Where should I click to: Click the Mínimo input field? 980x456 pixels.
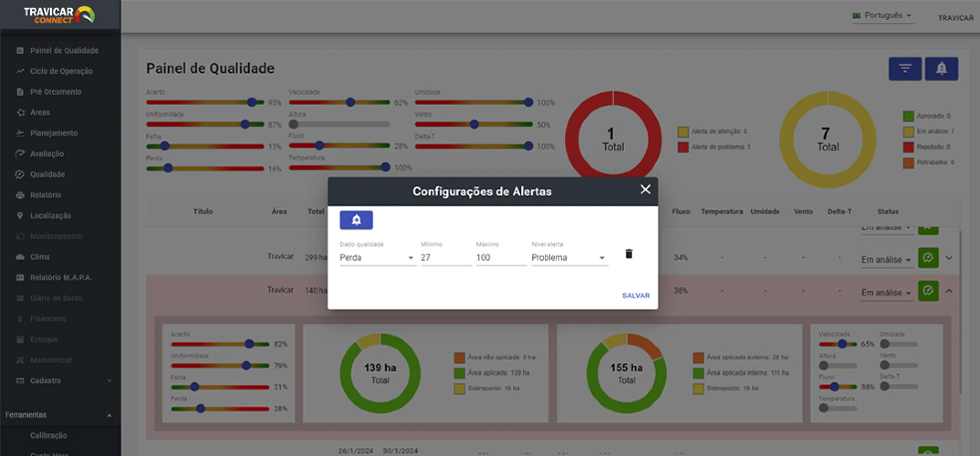[445, 258]
